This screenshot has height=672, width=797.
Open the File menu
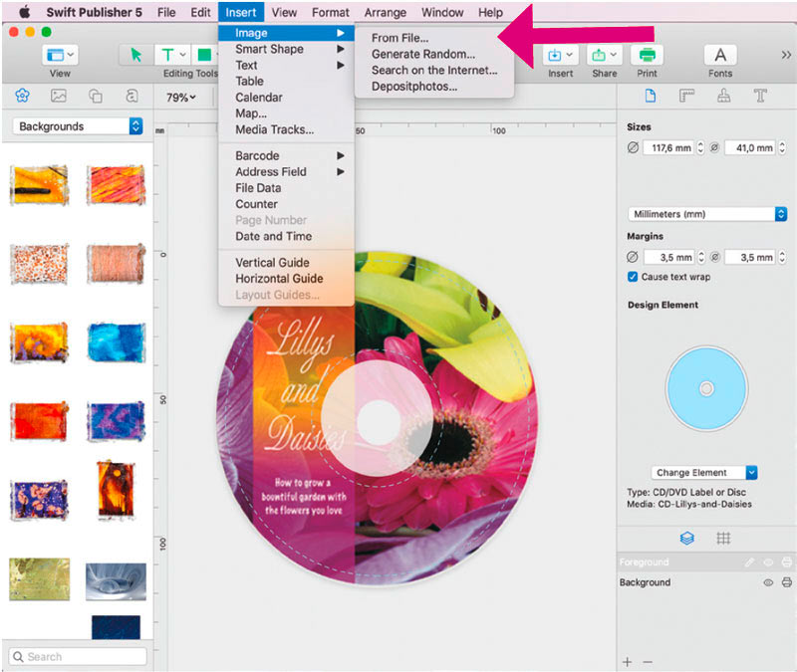tap(166, 12)
